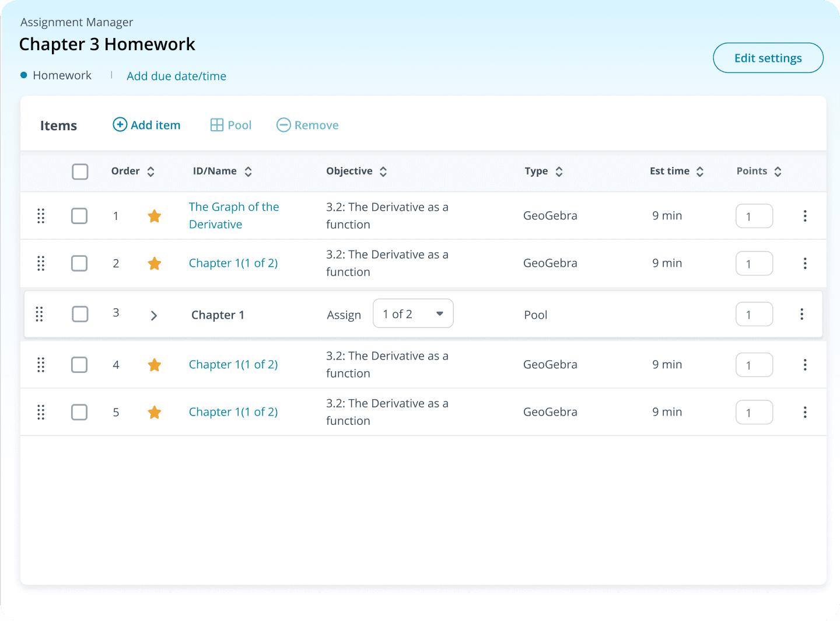Image resolution: width=840 pixels, height=621 pixels.
Task: Open the Chapter 1(1 of 2) link in item 2
Action: (x=233, y=263)
